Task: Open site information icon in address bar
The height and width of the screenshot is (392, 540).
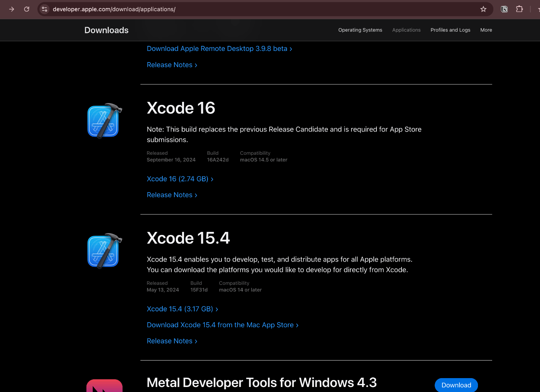Action: coord(45,9)
